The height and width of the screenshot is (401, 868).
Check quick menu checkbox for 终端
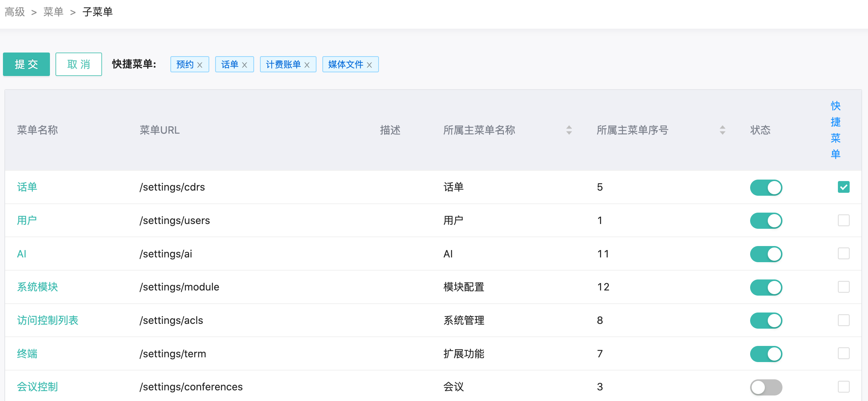pos(843,353)
